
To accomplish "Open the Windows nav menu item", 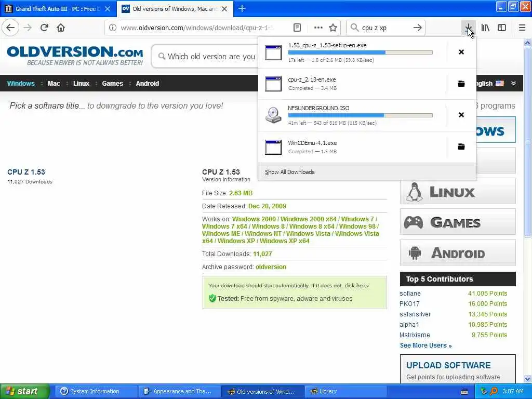I will click(x=21, y=84).
